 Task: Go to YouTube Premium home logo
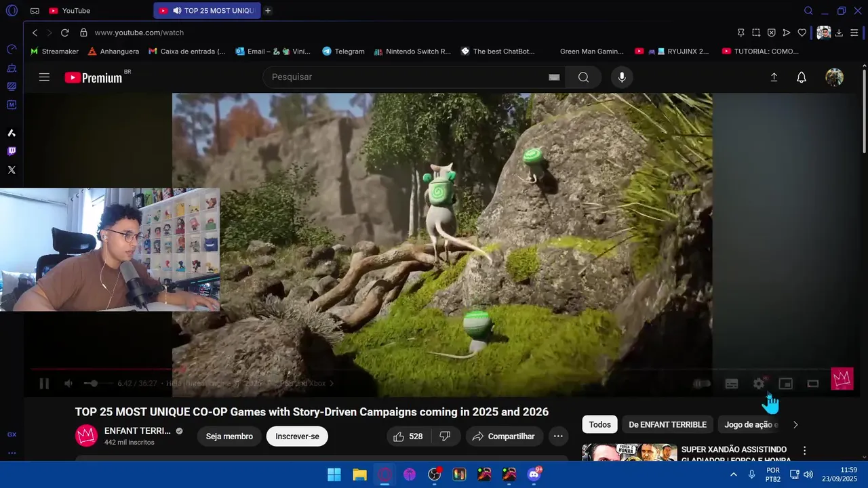click(x=94, y=78)
